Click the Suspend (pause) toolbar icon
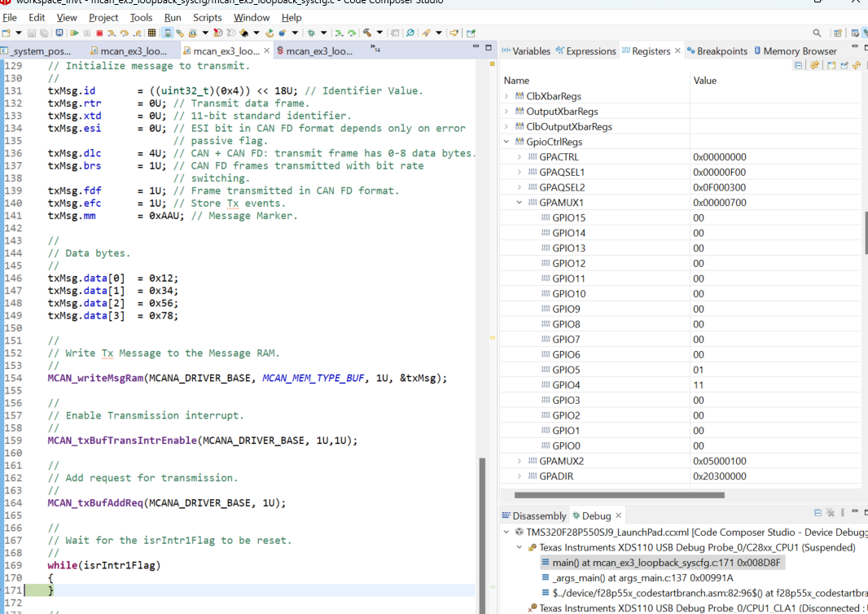 (86, 33)
